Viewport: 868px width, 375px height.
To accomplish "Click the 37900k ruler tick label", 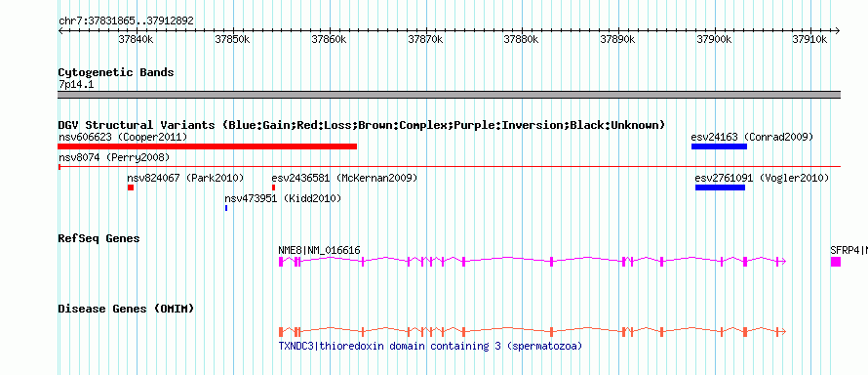I will click(714, 39).
